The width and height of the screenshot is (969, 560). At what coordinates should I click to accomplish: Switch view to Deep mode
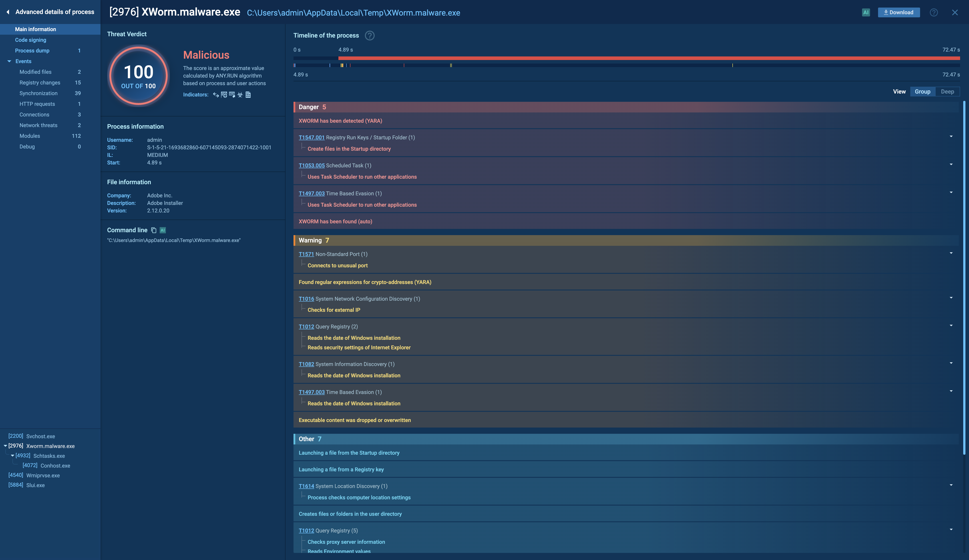947,92
